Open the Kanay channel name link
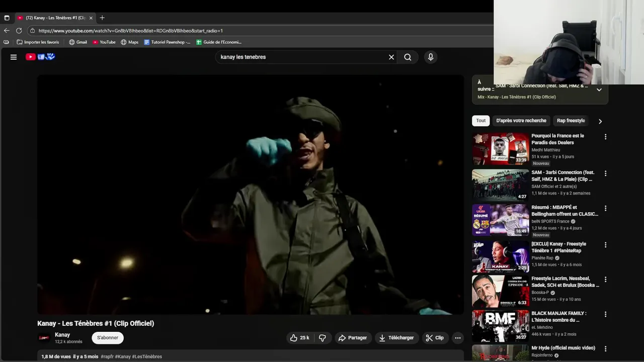644x362 pixels. [x=62, y=335]
